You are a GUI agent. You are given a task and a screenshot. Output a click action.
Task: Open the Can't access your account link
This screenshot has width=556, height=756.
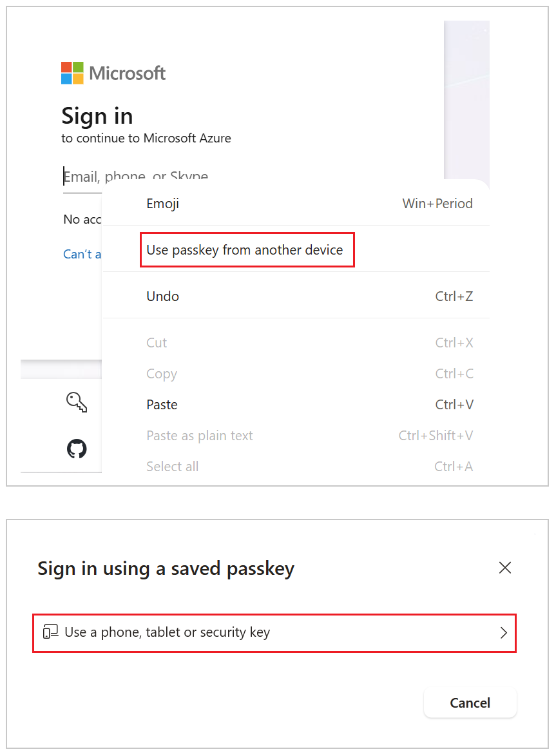click(x=82, y=254)
